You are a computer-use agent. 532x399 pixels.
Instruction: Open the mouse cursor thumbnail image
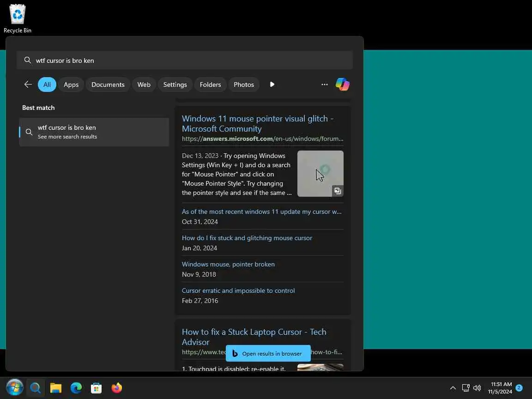click(x=320, y=173)
